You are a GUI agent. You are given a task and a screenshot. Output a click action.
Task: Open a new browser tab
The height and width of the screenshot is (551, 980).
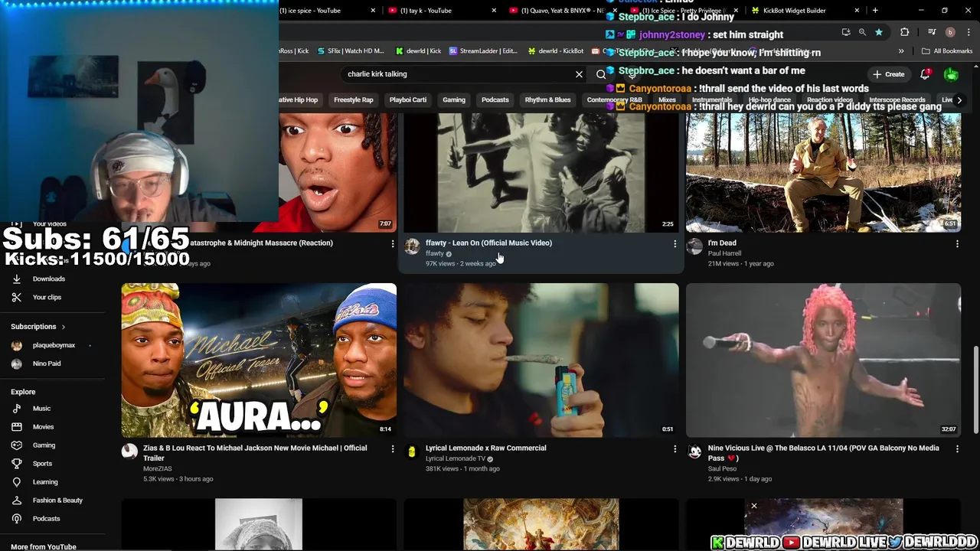click(x=875, y=11)
